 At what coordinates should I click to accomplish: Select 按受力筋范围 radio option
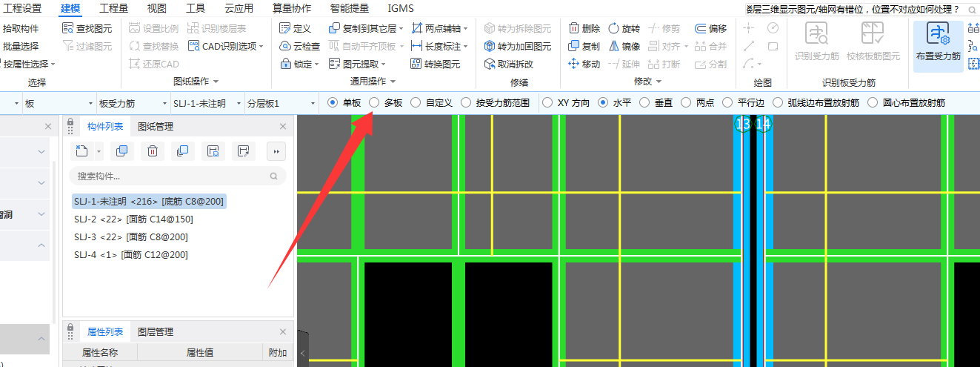coord(495,102)
